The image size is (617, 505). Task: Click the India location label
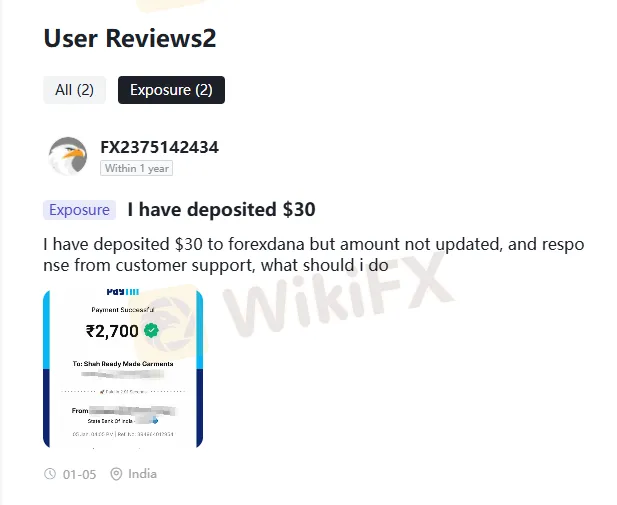[x=142, y=474]
